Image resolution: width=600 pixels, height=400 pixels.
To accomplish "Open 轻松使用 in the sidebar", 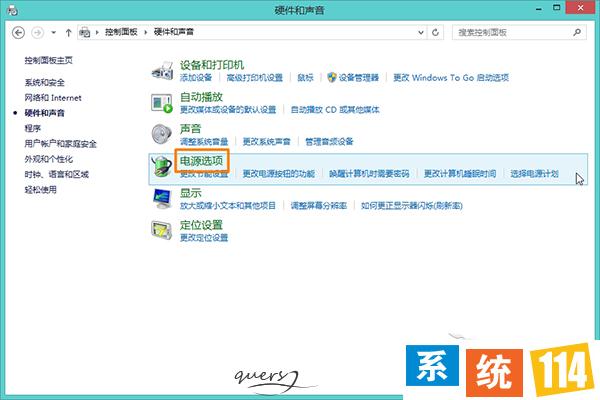I will pyautogui.click(x=40, y=189).
